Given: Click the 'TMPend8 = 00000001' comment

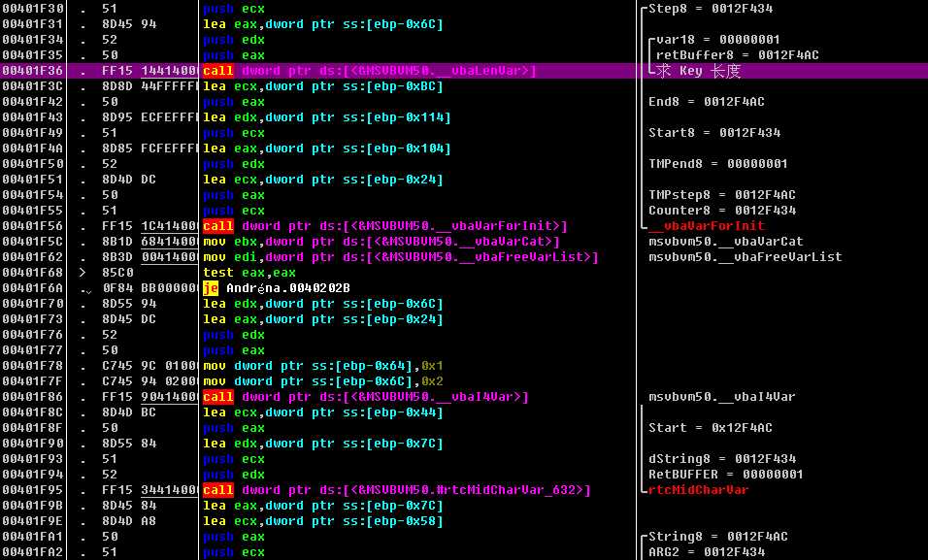Looking at the screenshot, I should tap(718, 164).
